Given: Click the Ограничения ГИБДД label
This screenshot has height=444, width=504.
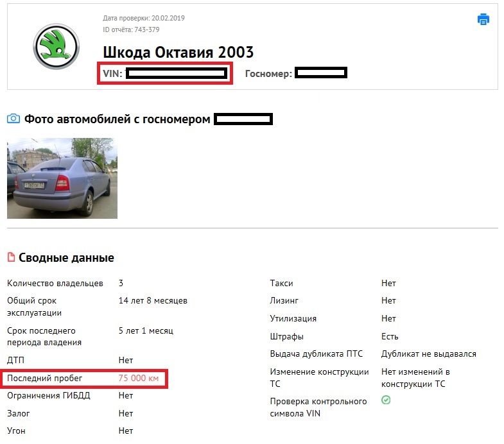Looking at the screenshot, I should tap(49, 396).
